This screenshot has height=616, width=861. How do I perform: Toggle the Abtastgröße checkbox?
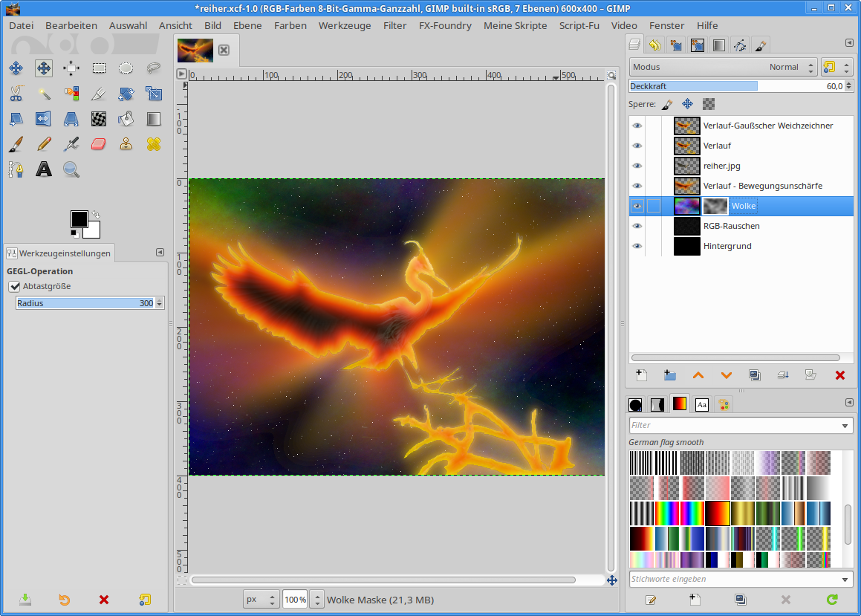pyautogui.click(x=14, y=286)
